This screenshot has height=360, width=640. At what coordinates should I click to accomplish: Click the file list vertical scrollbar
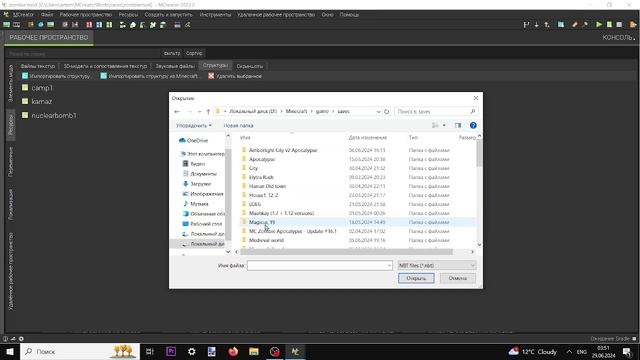(x=479, y=153)
